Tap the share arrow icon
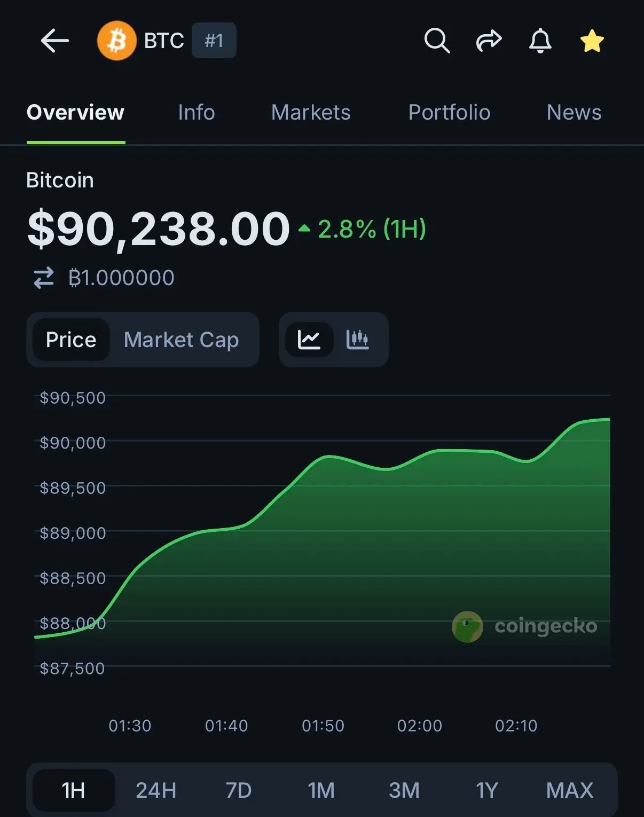Image resolution: width=644 pixels, height=817 pixels. (x=489, y=41)
